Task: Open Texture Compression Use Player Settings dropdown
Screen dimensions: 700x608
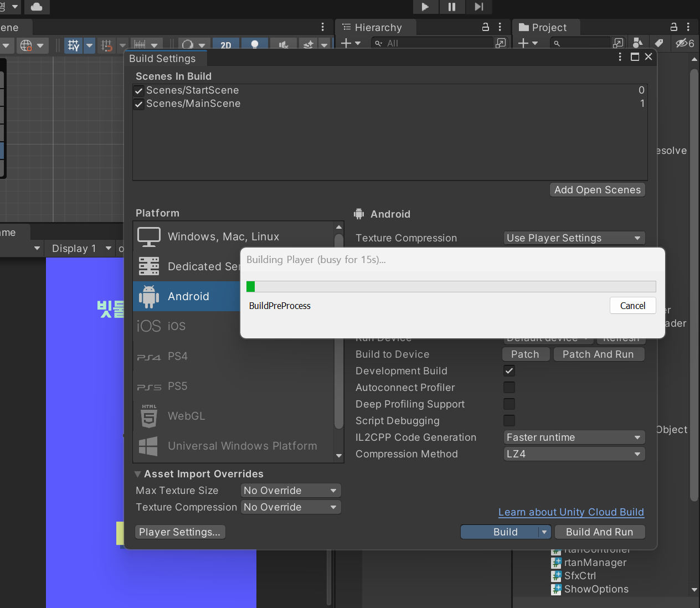Action: pyautogui.click(x=574, y=238)
